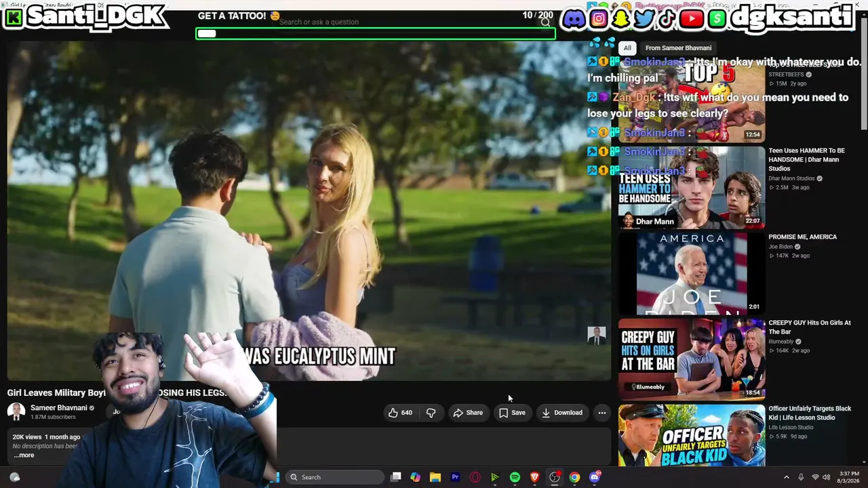Open Opera browser from the taskbar
The height and width of the screenshot is (488, 868).
(x=475, y=477)
